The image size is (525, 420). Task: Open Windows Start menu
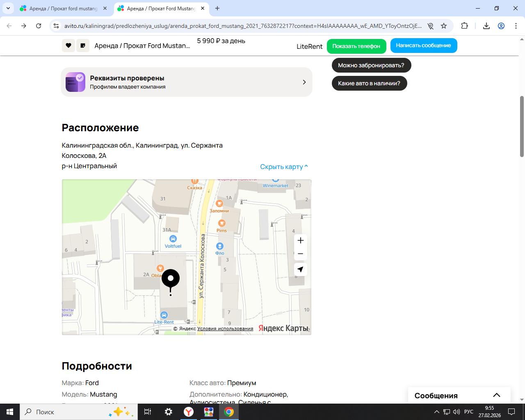click(10, 412)
